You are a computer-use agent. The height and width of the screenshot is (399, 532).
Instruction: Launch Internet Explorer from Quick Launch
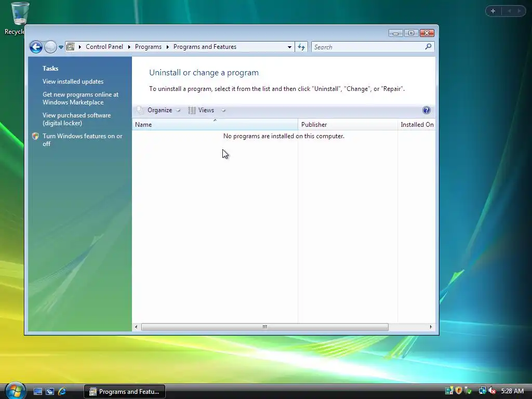tap(62, 392)
